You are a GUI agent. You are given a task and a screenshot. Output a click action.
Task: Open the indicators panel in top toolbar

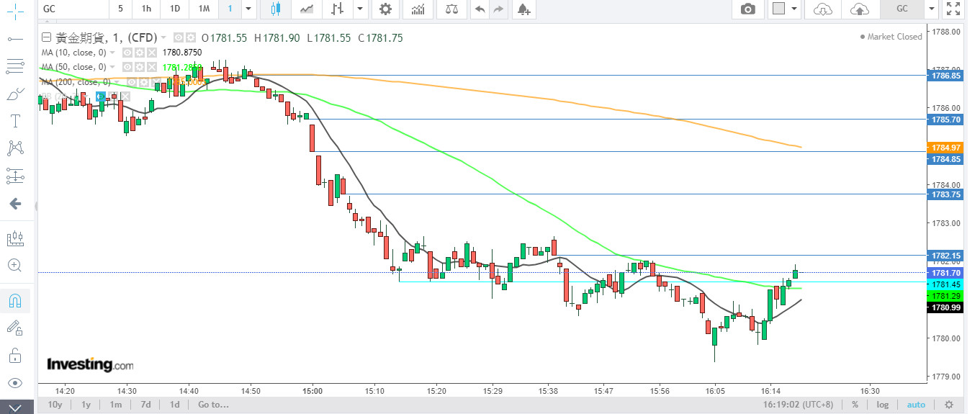[418, 9]
